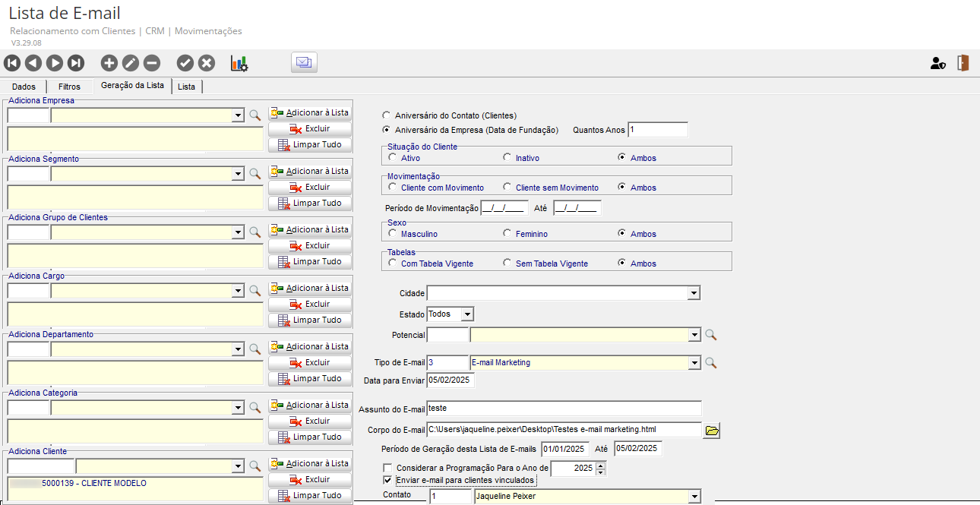Screen dimensions: 980x505
Task: Add a new record with plus icon
Action: coord(109,63)
